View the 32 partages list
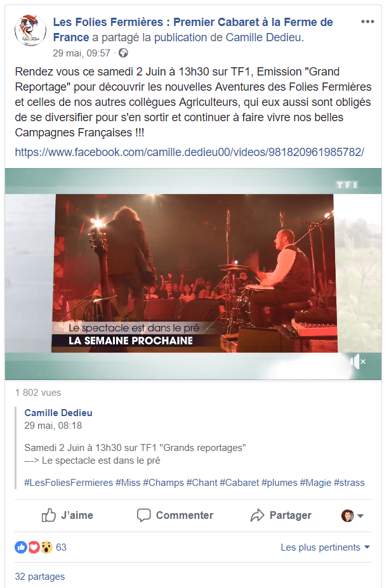Viewport: 389px width, 588px height. coord(40,577)
